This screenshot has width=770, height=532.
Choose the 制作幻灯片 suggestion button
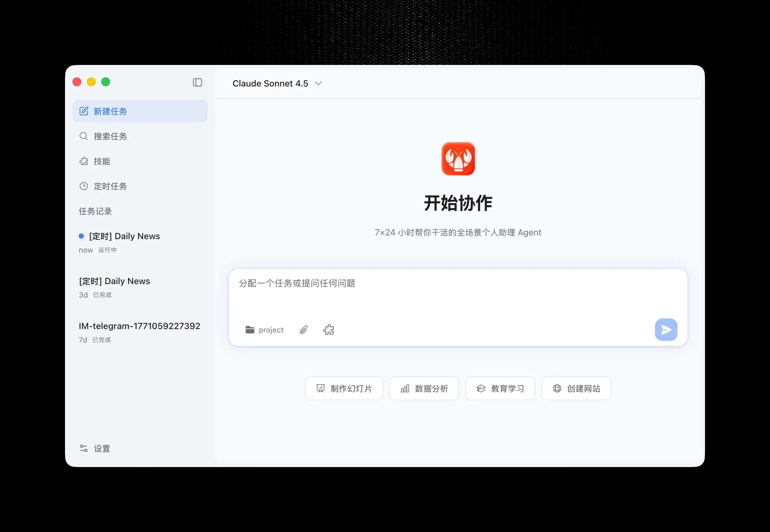(x=344, y=388)
